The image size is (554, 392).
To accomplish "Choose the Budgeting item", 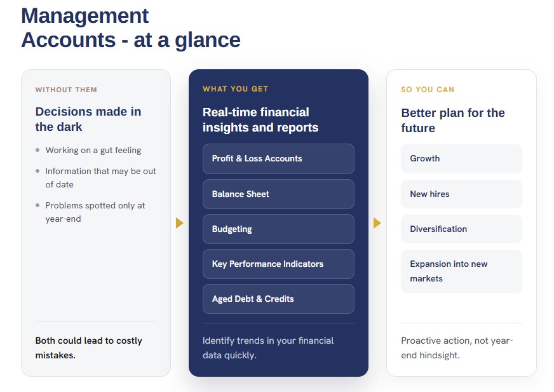I will click(x=278, y=229).
